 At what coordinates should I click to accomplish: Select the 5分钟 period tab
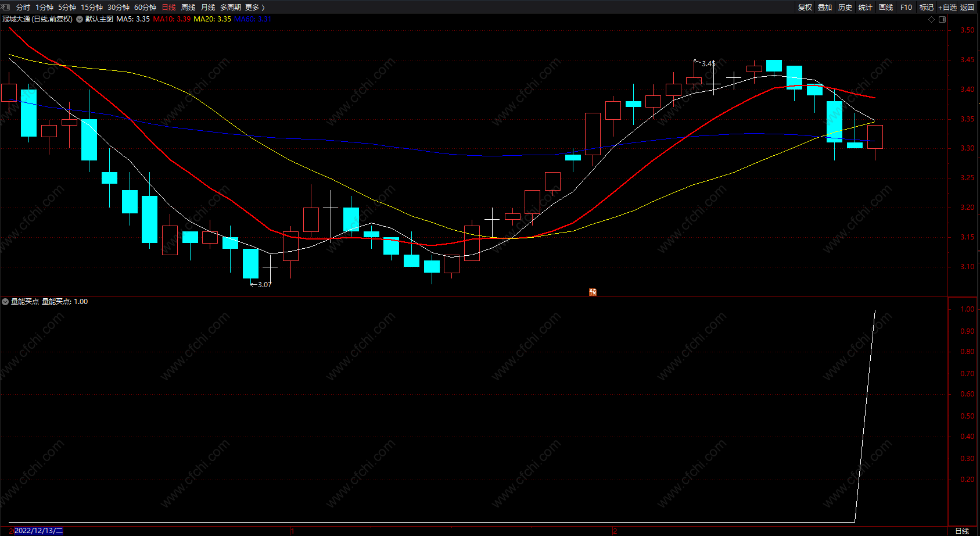[x=67, y=8]
